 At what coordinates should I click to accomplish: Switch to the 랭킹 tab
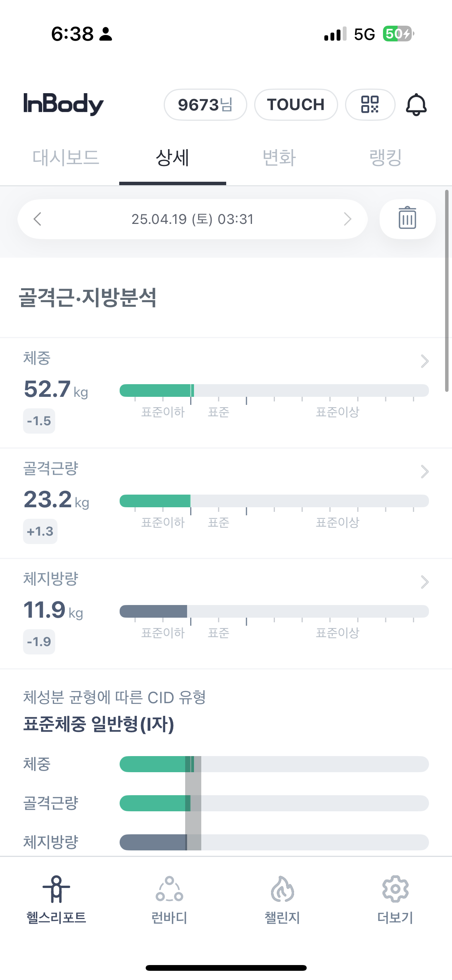coord(385,158)
